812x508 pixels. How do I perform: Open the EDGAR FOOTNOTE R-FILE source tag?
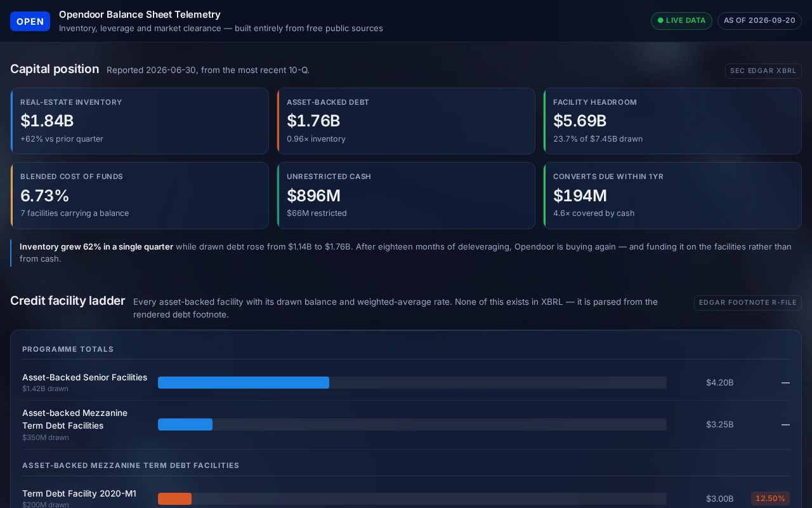(748, 303)
